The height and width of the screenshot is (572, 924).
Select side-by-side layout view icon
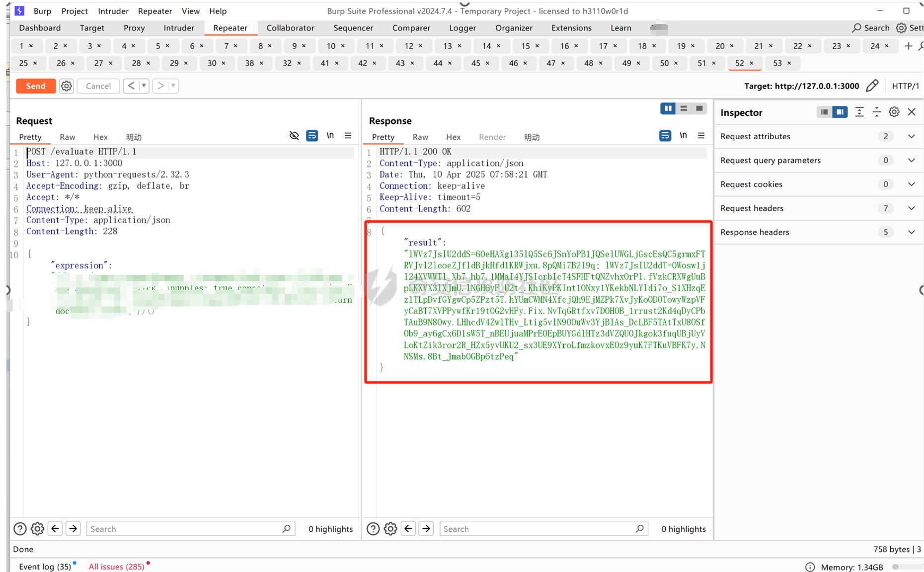pyautogui.click(x=668, y=108)
